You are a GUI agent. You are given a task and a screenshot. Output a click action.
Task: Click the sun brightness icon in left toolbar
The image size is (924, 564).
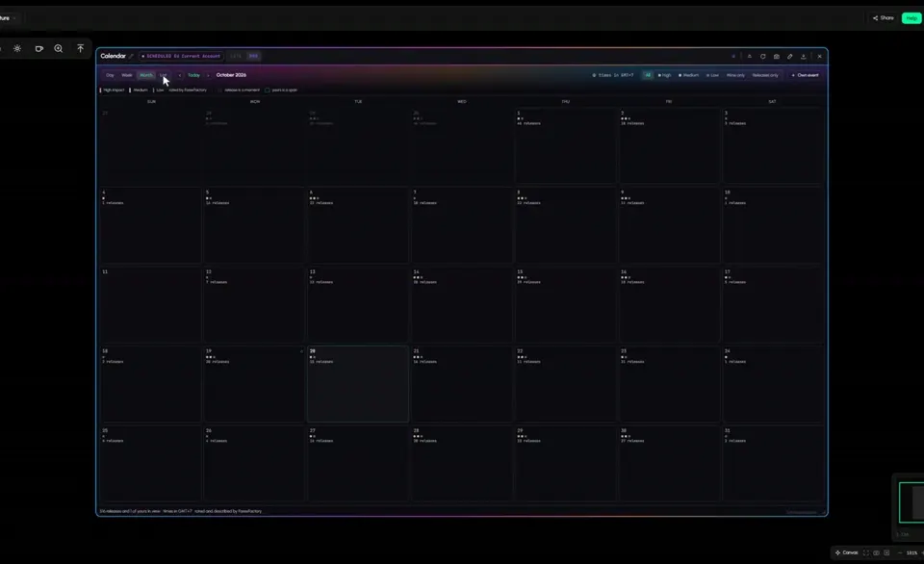tap(17, 48)
